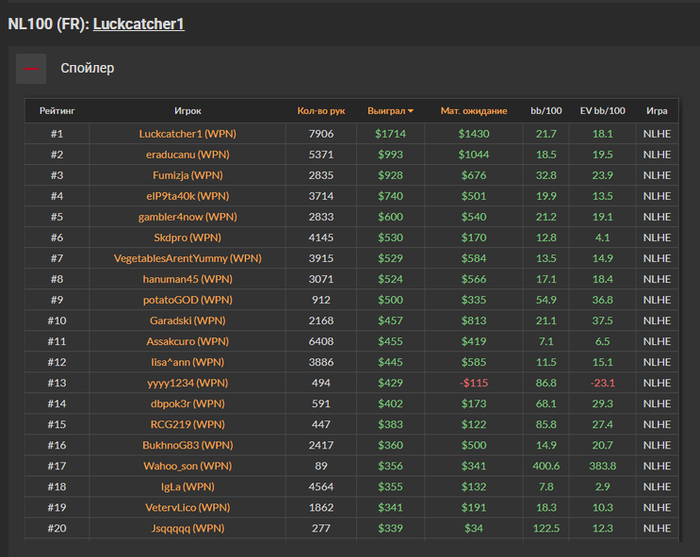
Task: Click the hands count 89
Action: tap(321, 466)
